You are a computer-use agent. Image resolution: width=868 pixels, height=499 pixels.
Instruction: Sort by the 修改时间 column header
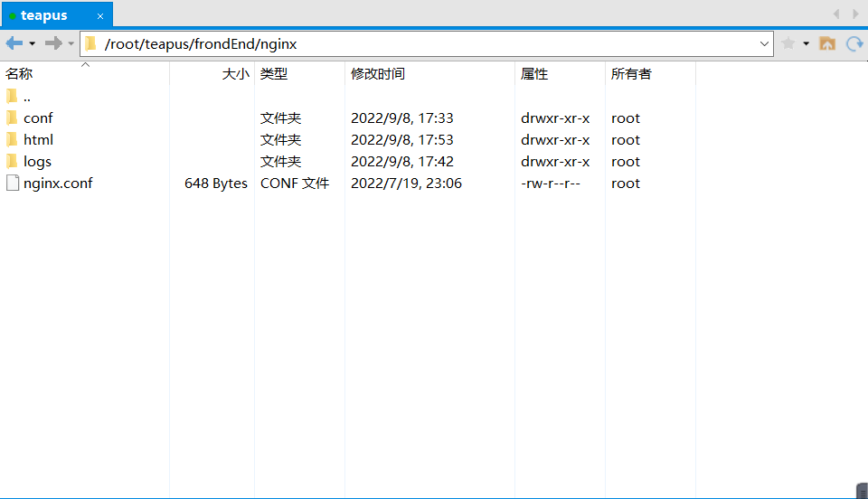[x=378, y=74]
